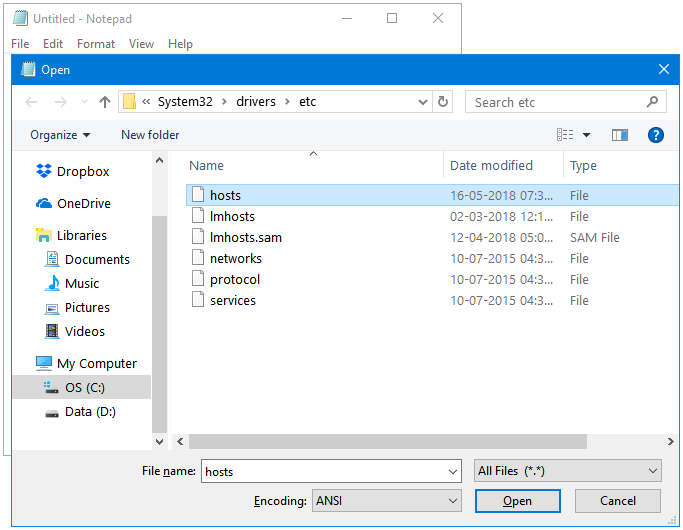Open the Encoding ANSI dropdown
683x530 pixels.
(x=386, y=500)
